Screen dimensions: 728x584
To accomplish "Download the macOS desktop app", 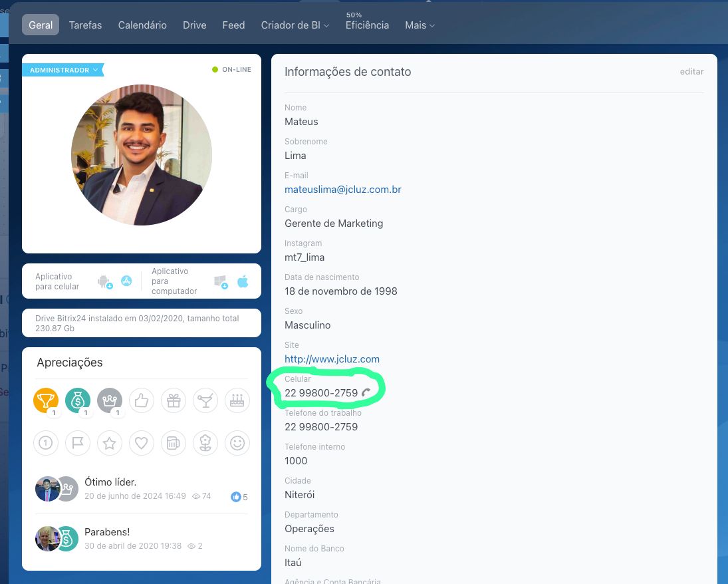I will [x=243, y=282].
